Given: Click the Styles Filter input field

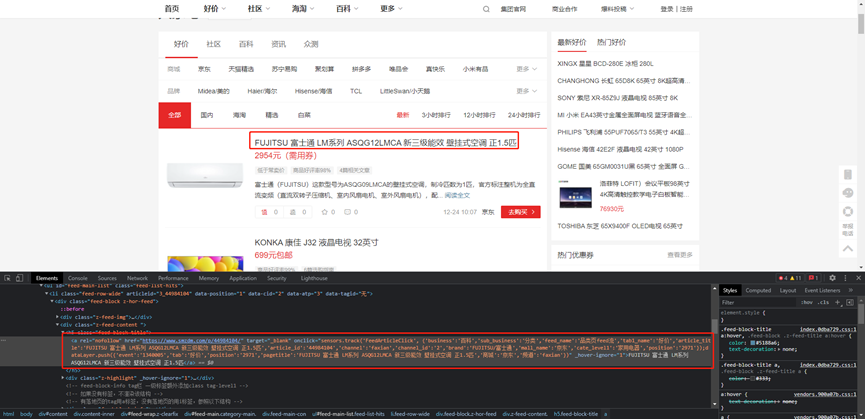Looking at the screenshot, I should coord(759,302).
